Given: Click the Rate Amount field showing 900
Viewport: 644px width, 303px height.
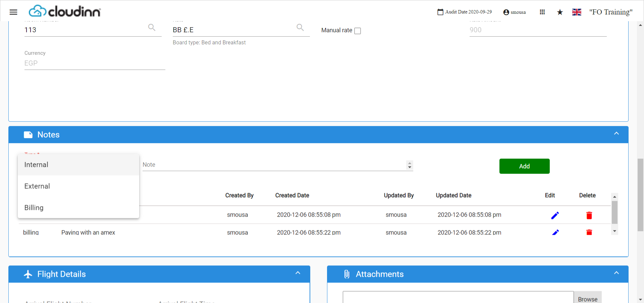Looking at the screenshot, I should click(538, 30).
